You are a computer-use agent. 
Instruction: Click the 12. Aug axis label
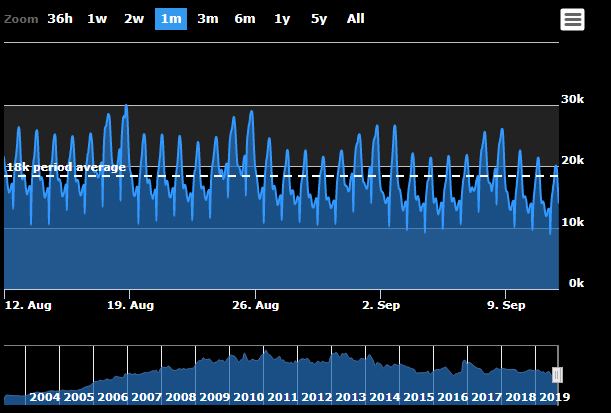28,305
